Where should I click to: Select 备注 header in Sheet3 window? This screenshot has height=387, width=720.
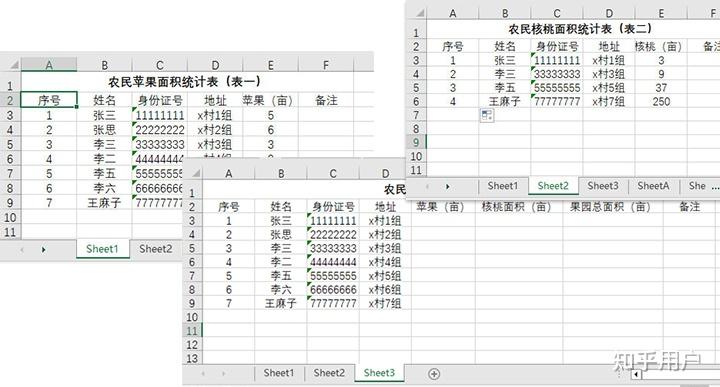(689, 207)
